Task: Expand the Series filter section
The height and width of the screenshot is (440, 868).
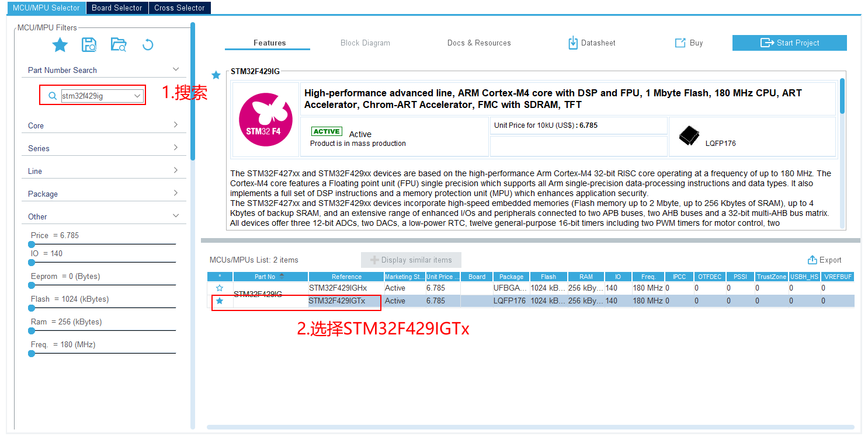Action: click(x=176, y=148)
